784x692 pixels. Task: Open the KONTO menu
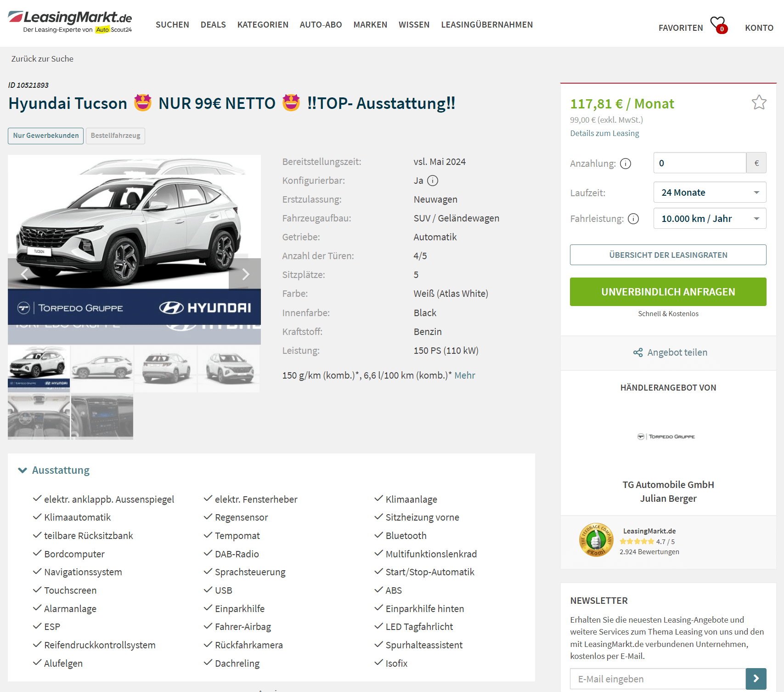[759, 28]
